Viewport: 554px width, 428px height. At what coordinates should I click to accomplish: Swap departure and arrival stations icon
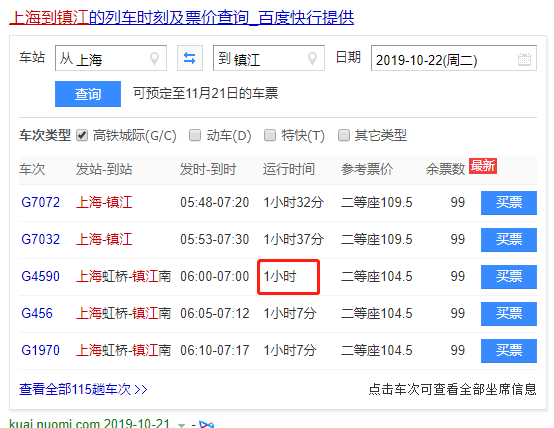pyautogui.click(x=190, y=58)
